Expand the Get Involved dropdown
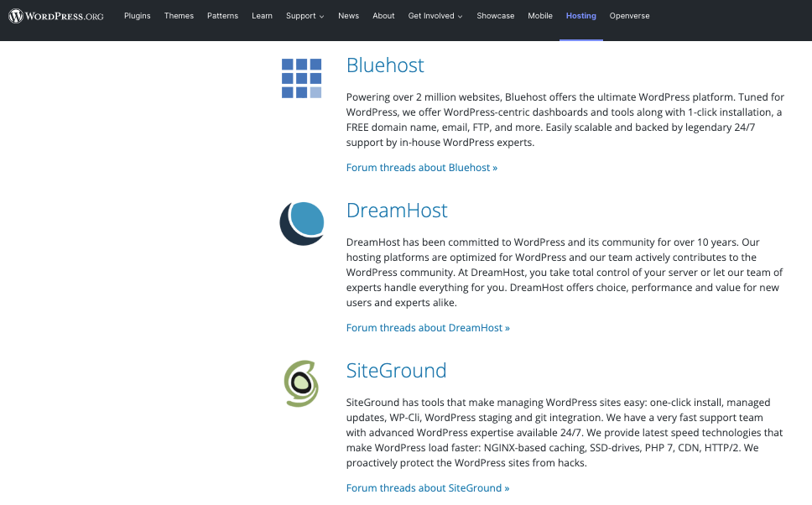Viewport: 812px width, 505px height. [435, 16]
